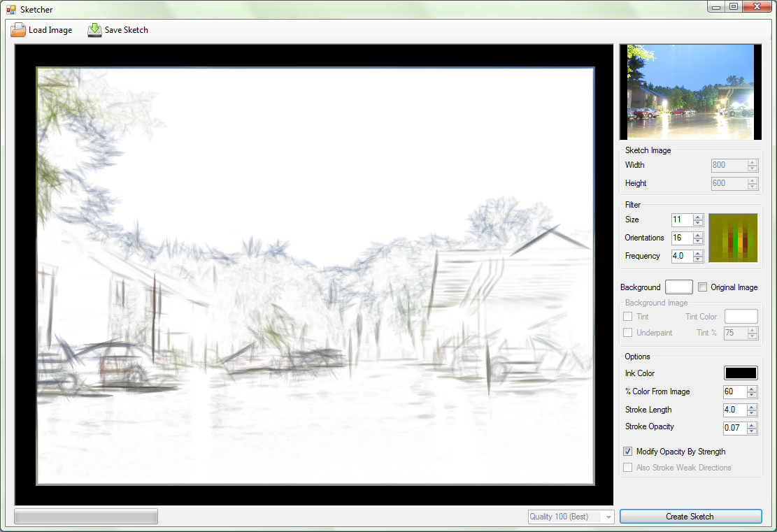Image resolution: width=777 pixels, height=532 pixels.
Task: Click the Save Sketch download icon
Action: coord(94,30)
